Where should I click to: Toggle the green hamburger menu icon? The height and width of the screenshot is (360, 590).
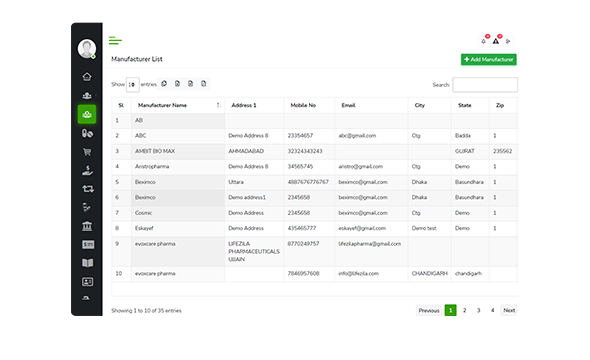pos(115,41)
